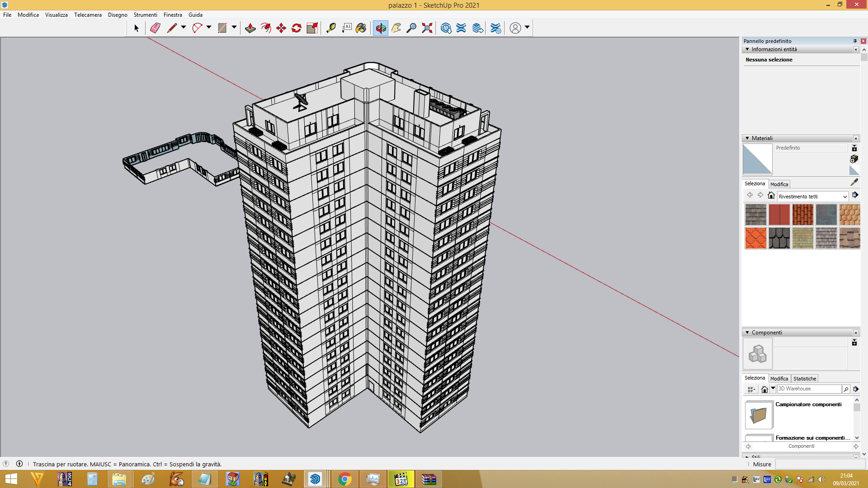The width and height of the screenshot is (868, 488).
Task: Open the line tool dropdown arrow
Action: (184, 28)
